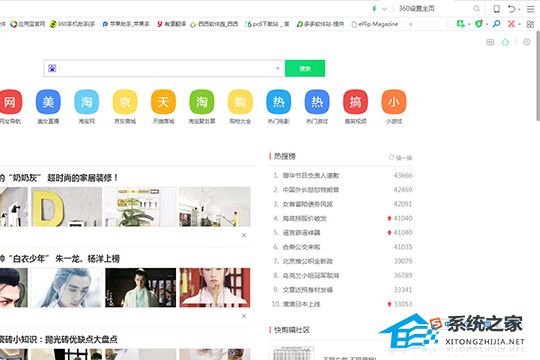Viewport: 540px width, 360px height.
Task: Open the yellow 京 shortcut tile
Action: click(125, 102)
